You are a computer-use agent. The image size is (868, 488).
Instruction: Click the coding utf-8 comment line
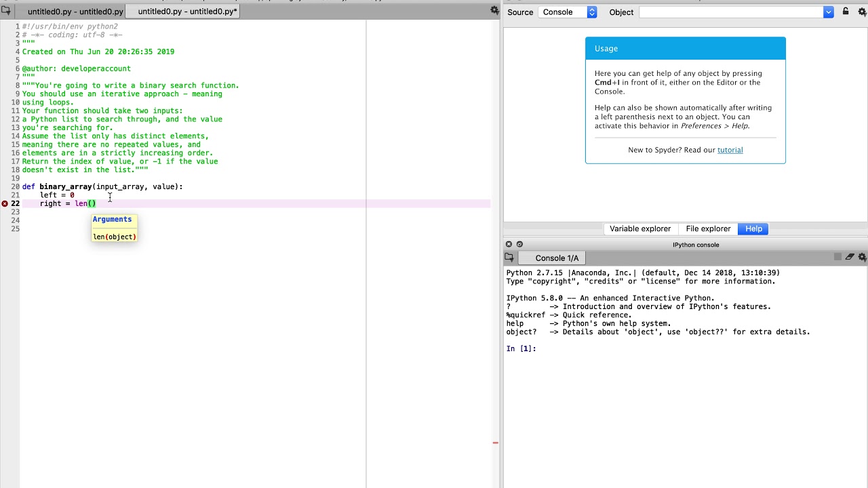72,35
